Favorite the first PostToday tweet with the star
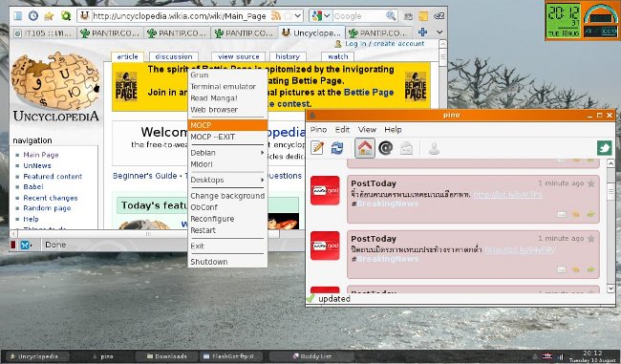Image resolution: width=621 pixels, height=364 pixels. point(591,183)
